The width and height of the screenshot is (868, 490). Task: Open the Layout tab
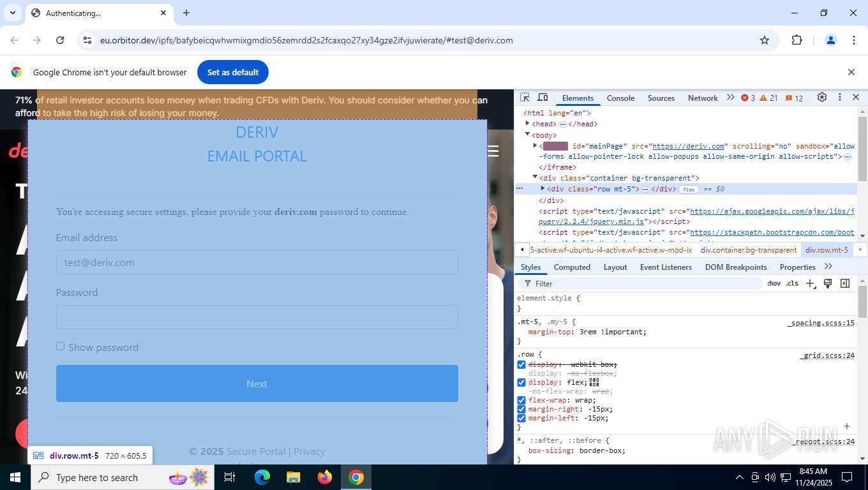(615, 267)
